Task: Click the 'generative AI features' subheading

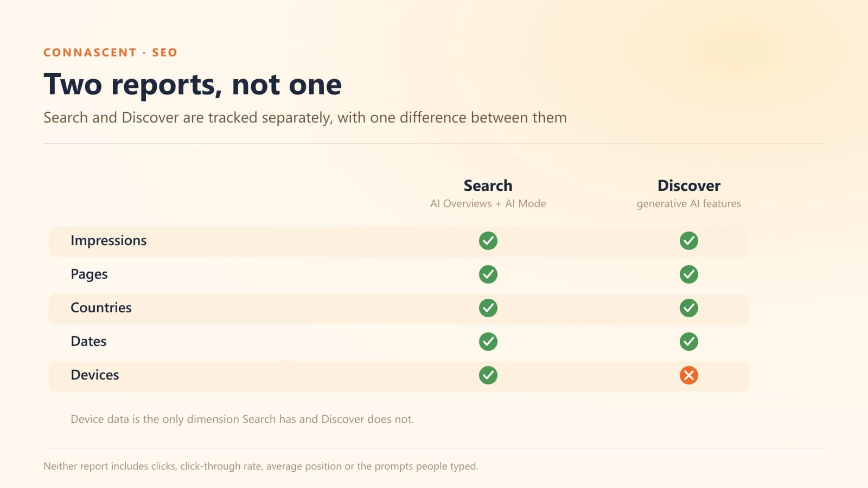Action: pyautogui.click(x=689, y=204)
